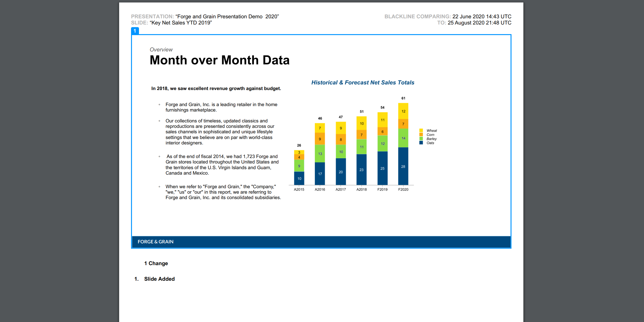This screenshot has width=644, height=322.
Task: Click the A2015 bar's green segment labeled 9
Action: (x=299, y=166)
